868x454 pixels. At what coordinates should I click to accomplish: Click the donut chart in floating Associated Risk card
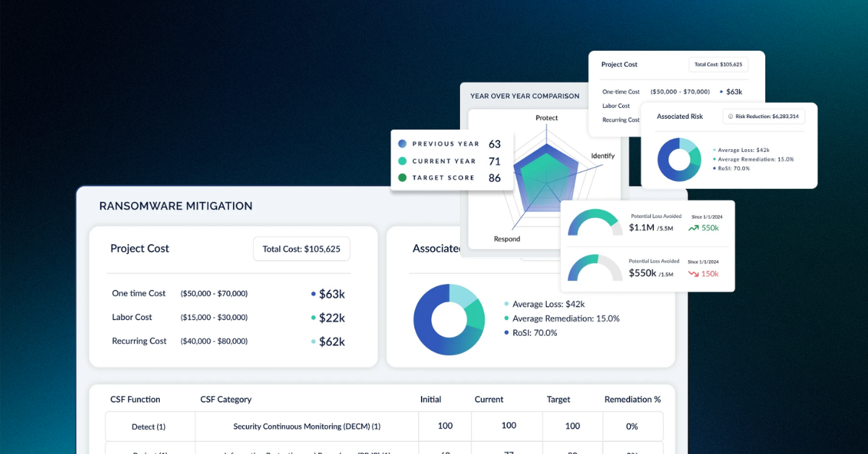pos(679,159)
